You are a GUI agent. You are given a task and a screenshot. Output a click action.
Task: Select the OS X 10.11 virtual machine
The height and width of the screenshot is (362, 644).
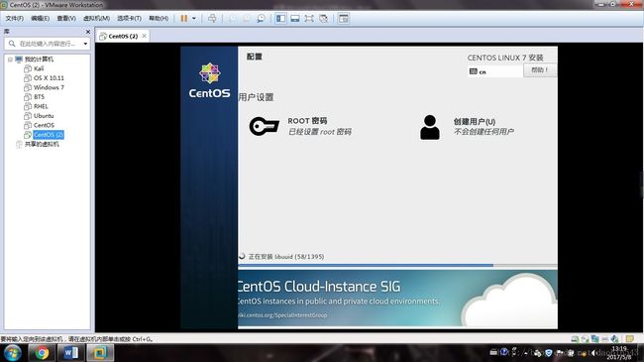click(x=49, y=78)
